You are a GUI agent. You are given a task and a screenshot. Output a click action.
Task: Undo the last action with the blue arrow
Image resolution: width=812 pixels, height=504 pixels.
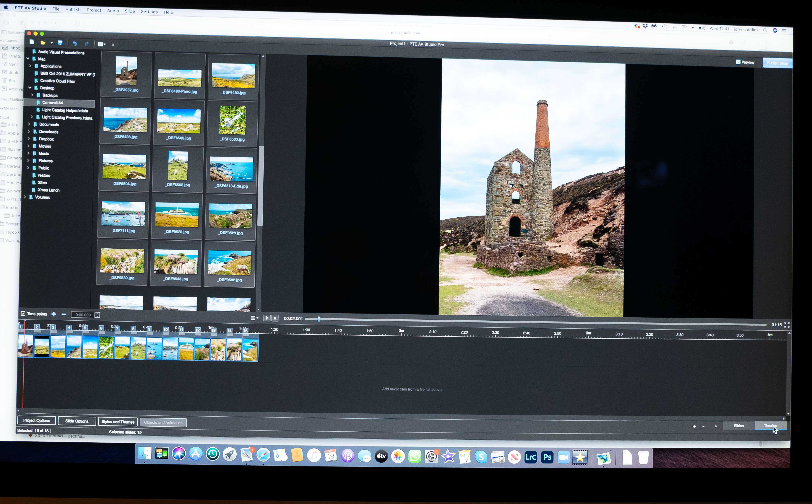tap(75, 43)
